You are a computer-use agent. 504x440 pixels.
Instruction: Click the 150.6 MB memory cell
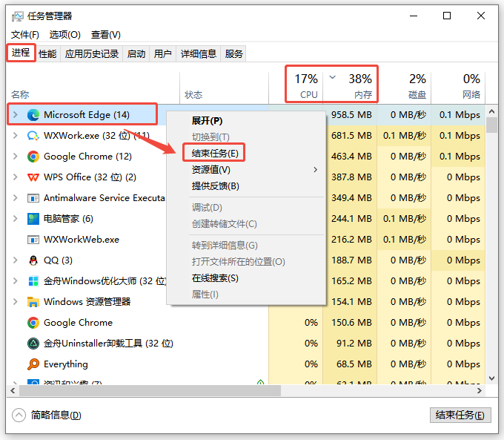(x=350, y=323)
